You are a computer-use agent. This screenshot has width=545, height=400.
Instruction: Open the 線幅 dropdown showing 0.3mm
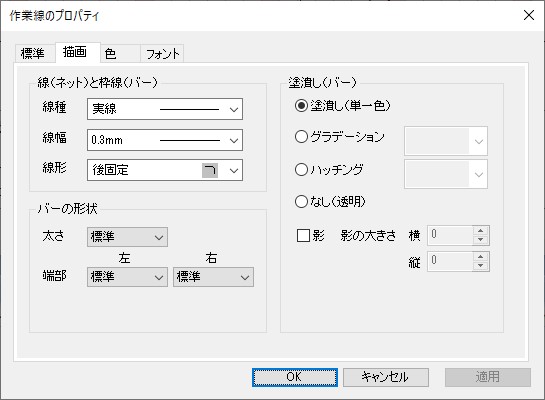165,140
